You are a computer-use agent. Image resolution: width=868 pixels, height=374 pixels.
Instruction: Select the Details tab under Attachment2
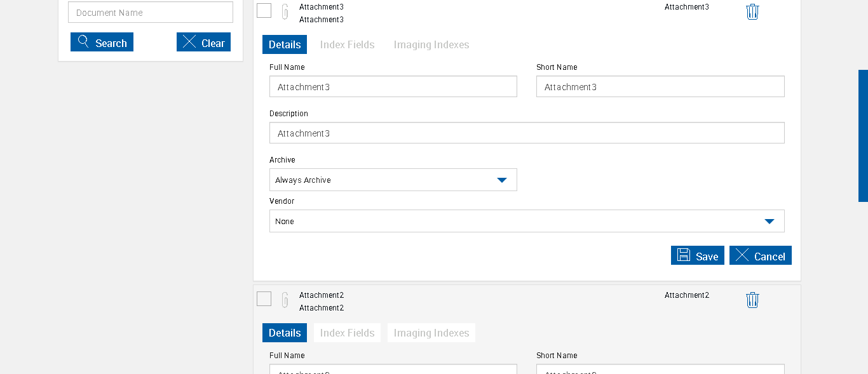pos(285,333)
